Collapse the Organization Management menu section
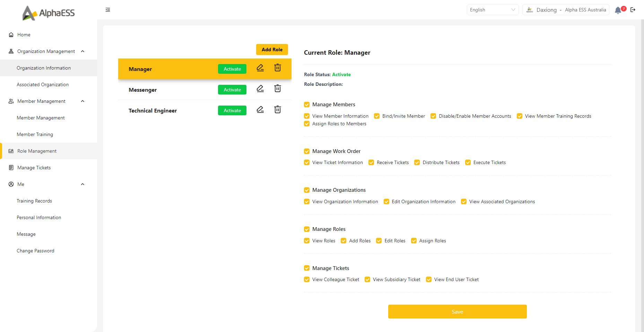The image size is (644, 332). 82,51
